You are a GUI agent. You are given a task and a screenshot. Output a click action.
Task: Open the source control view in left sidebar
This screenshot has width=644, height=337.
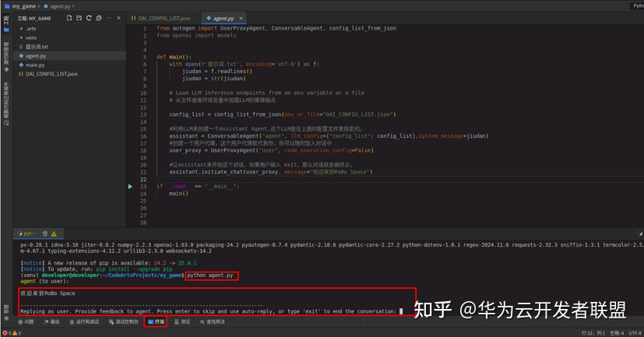coord(6,57)
